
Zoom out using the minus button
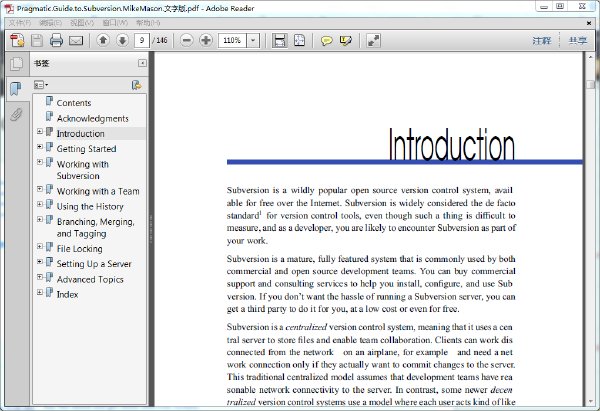186,40
